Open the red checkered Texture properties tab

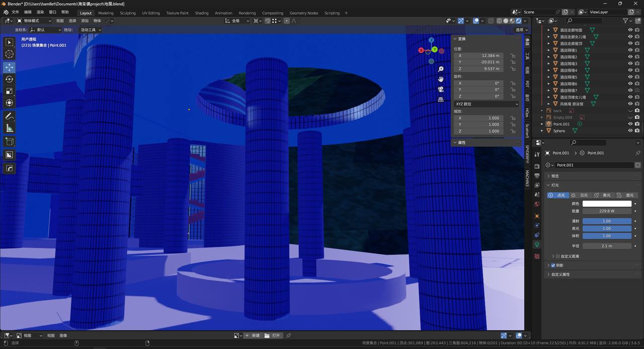pyautogui.click(x=537, y=256)
